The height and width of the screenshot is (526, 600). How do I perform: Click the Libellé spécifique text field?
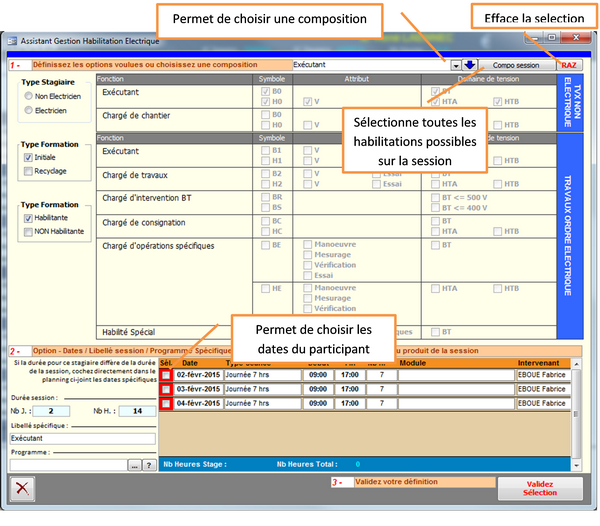[x=82, y=437]
